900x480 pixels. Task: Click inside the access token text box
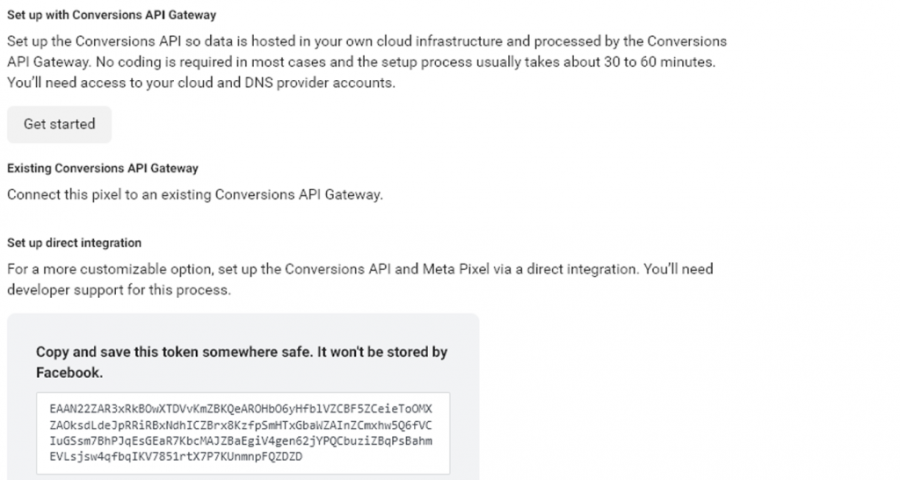click(x=243, y=433)
